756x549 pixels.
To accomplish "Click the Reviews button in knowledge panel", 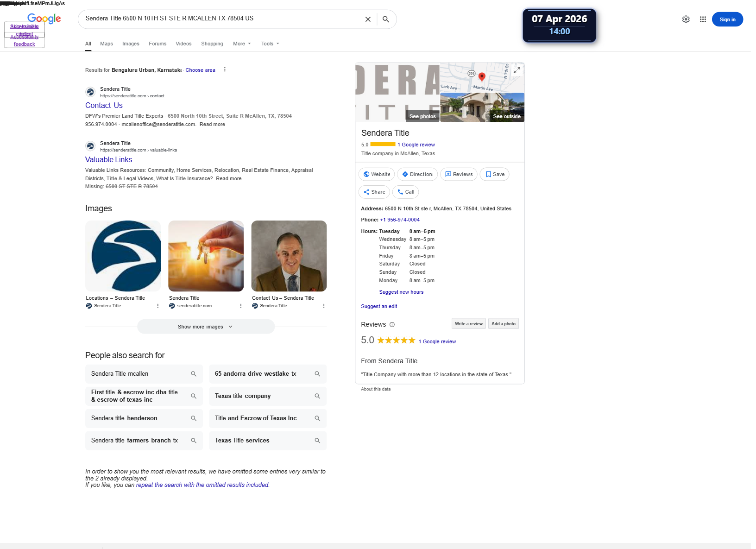I will [459, 174].
